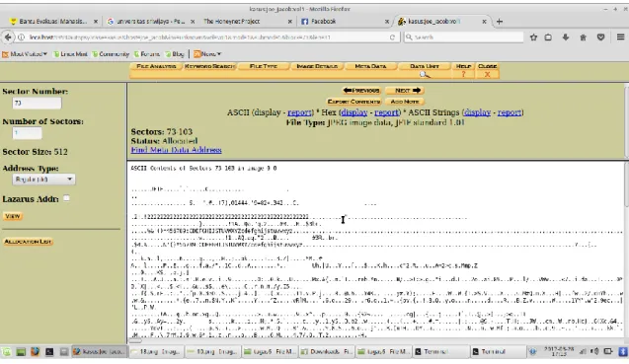Viewport: 629px width, 364px height.
Task: Show desktop via green taskbar icon
Action: coord(21,351)
